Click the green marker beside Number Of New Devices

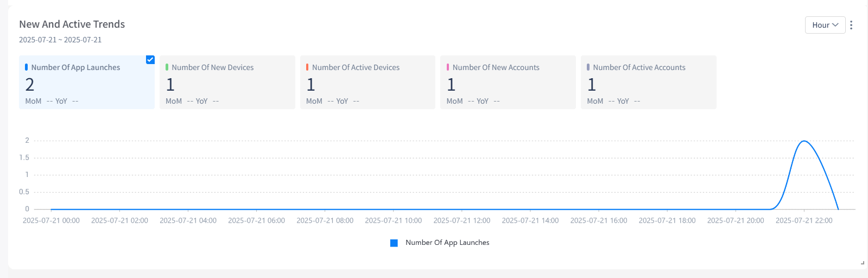tap(167, 67)
